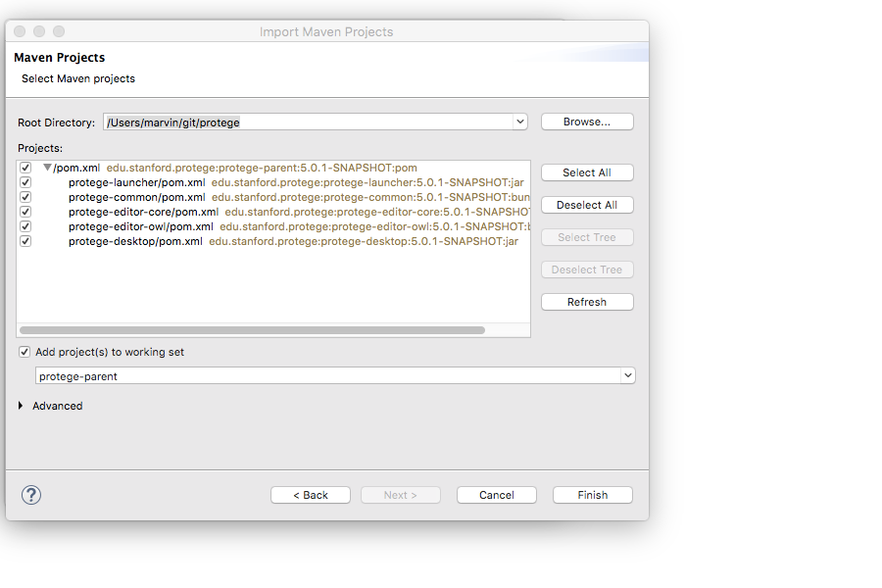The height and width of the screenshot is (588, 882).
Task: Toggle protege-common/pom.xml checkbox
Action: (25, 197)
